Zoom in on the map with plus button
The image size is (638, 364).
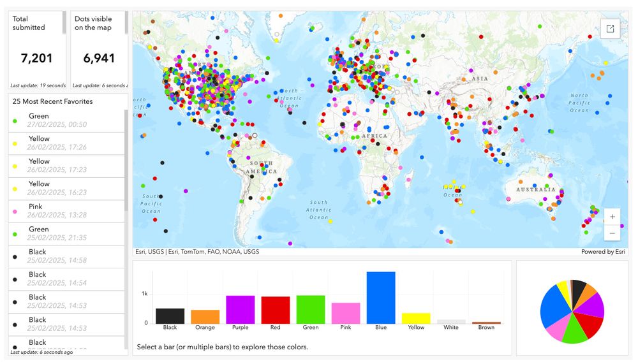click(x=612, y=217)
